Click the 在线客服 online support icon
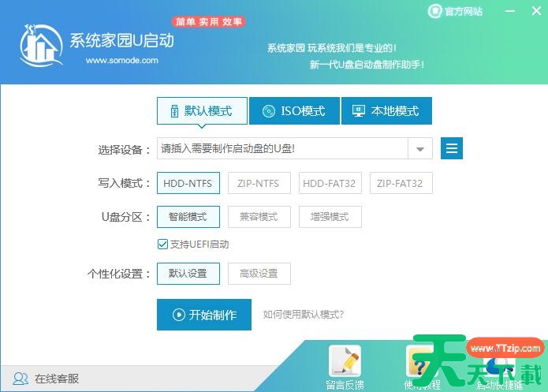The width and height of the screenshot is (548, 392). point(21,379)
